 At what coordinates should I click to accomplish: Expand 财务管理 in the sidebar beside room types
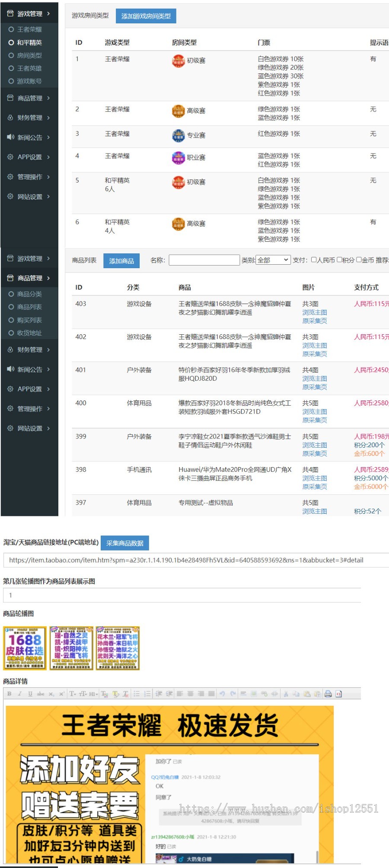29,118
